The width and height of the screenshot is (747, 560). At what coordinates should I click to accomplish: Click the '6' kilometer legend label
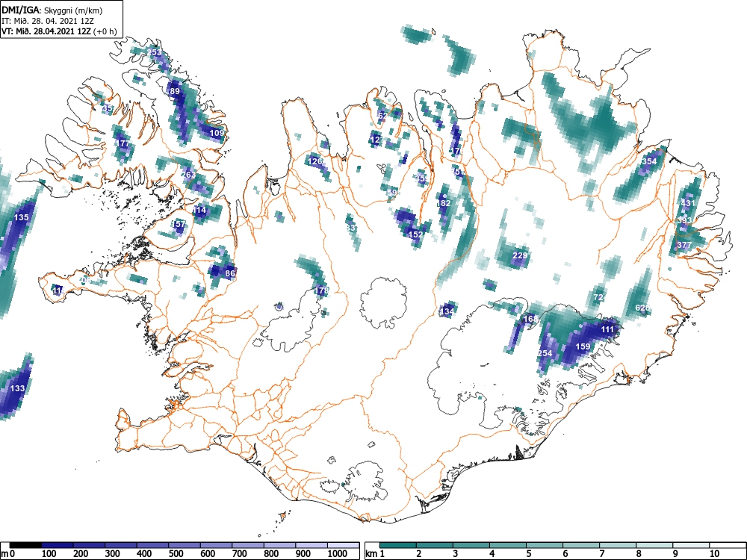coord(565,553)
